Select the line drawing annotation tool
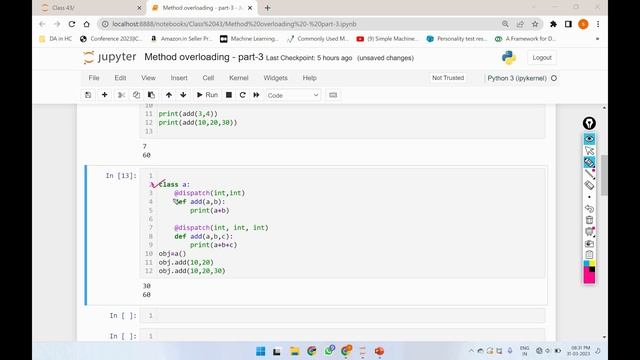Image resolution: width=640 pixels, height=360 pixels. [589, 173]
